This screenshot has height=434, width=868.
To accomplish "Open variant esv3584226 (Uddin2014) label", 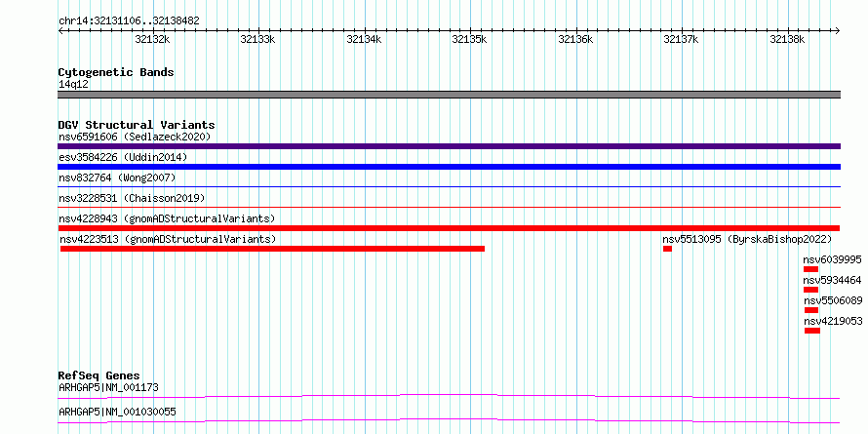I will point(123,157).
